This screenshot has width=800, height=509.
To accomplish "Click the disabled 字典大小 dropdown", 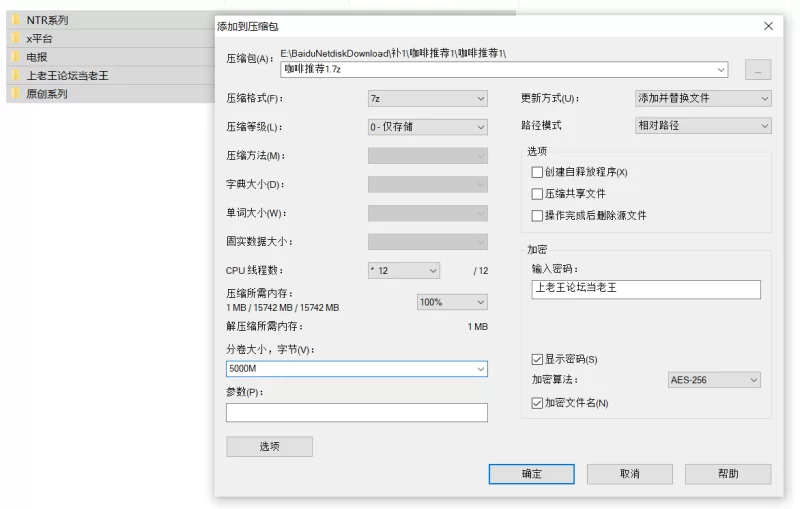I will coord(428,184).
